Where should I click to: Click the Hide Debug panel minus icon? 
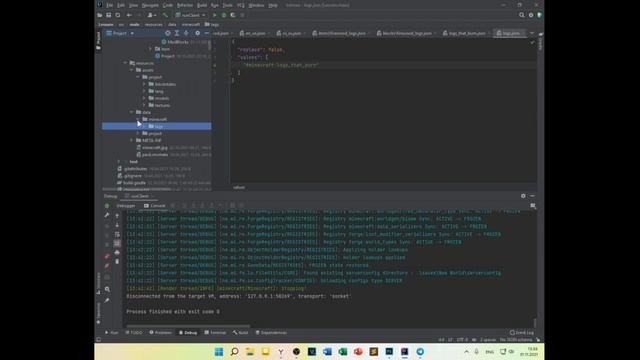click(532, 196)
